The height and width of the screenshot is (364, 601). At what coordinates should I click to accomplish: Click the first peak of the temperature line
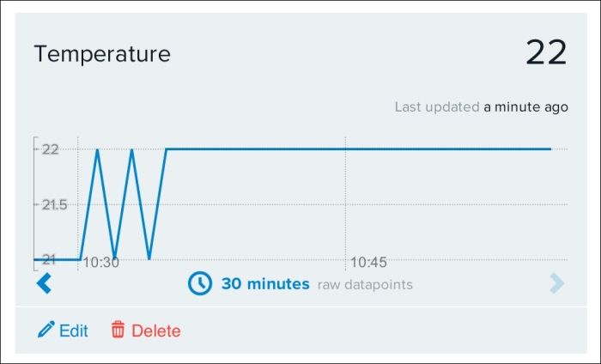pos(97,150)
